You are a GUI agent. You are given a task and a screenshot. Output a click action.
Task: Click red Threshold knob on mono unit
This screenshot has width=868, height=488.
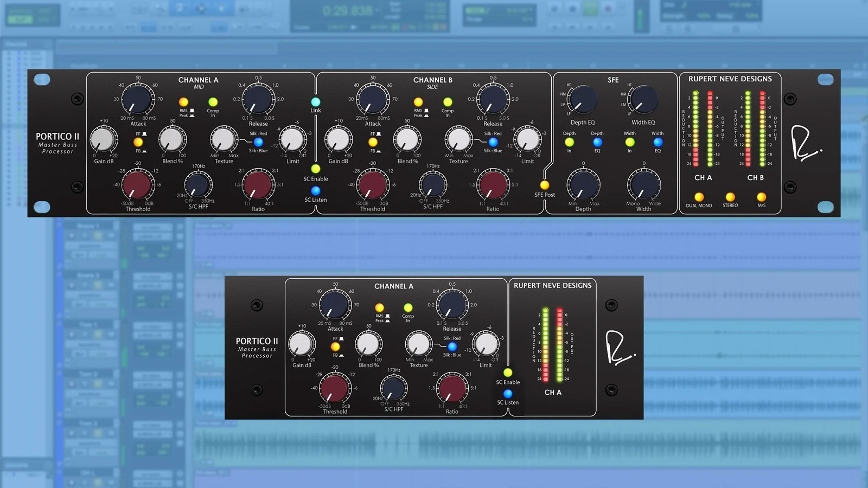335,388
